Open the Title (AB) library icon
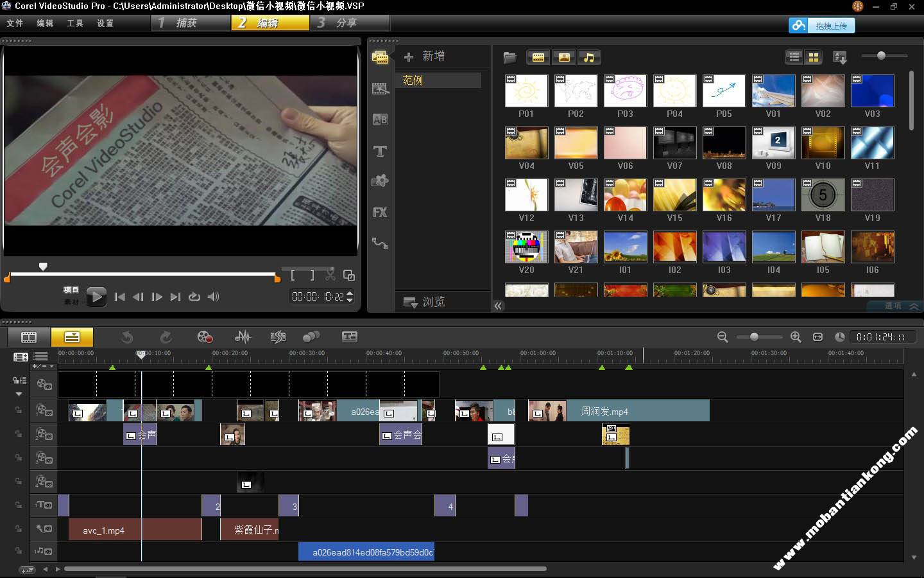This screenshot has width=924, height=578. tap(380, 119)
